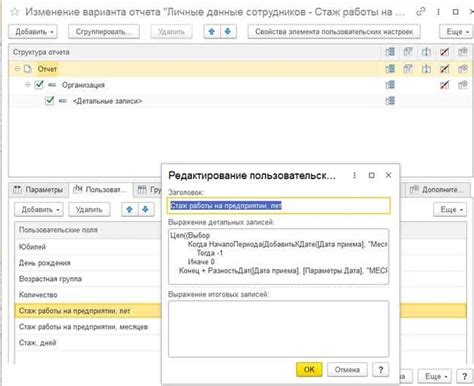Click filter icon in Отчет row

(x=408, y=69)
